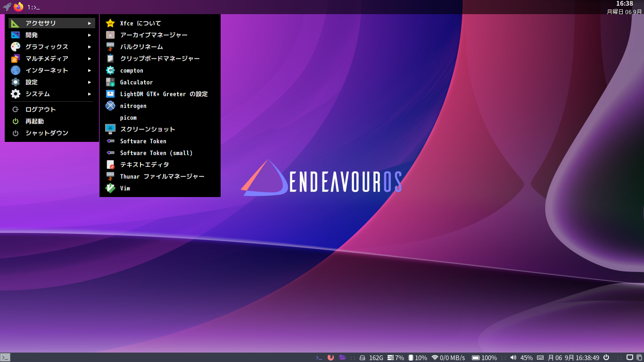
Task: Open the volume 45% speaker control
Action: (521, 358)
